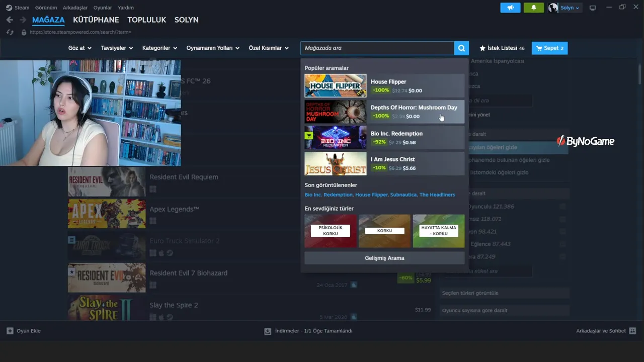
Task: Open House Flipper search suggestion
Action: tap(384, 86)
